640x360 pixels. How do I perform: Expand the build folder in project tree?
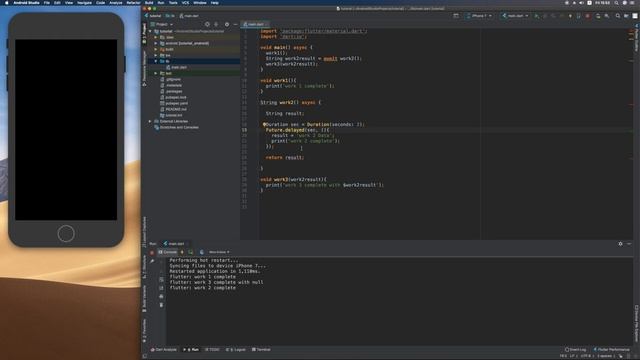[x=156, y=49]
